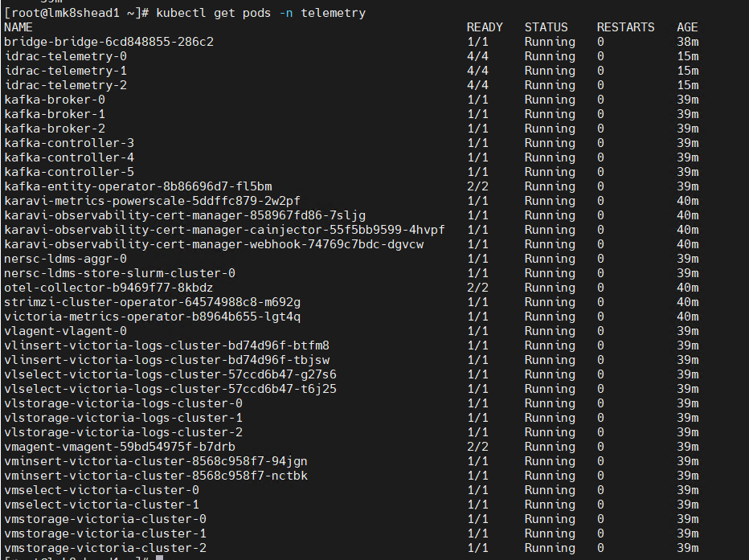749x560 pixels.
Task: Select pod name vmselect-victoria-cluster-0
Action: point(101,490)
